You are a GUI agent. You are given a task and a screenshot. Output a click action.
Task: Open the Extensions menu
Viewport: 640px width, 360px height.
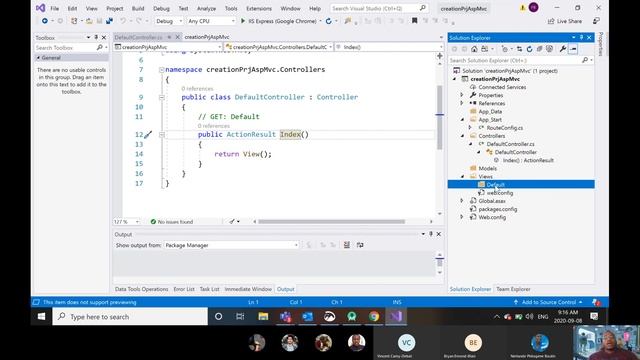tap(259, 8)
